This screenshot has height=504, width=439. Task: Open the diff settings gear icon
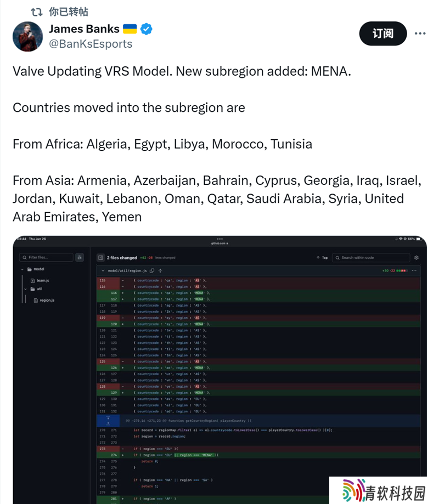(417, 258)
